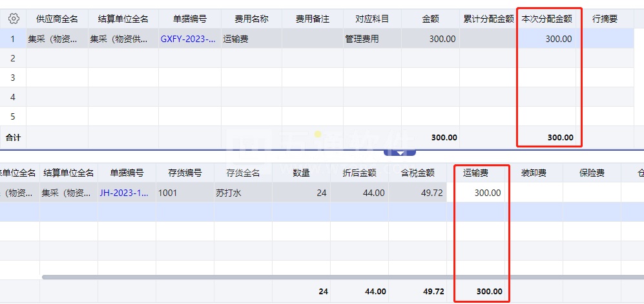Screen dimensions: 644x304
Task: Open the JH-2023 document number link
Action: pos(125,193)
